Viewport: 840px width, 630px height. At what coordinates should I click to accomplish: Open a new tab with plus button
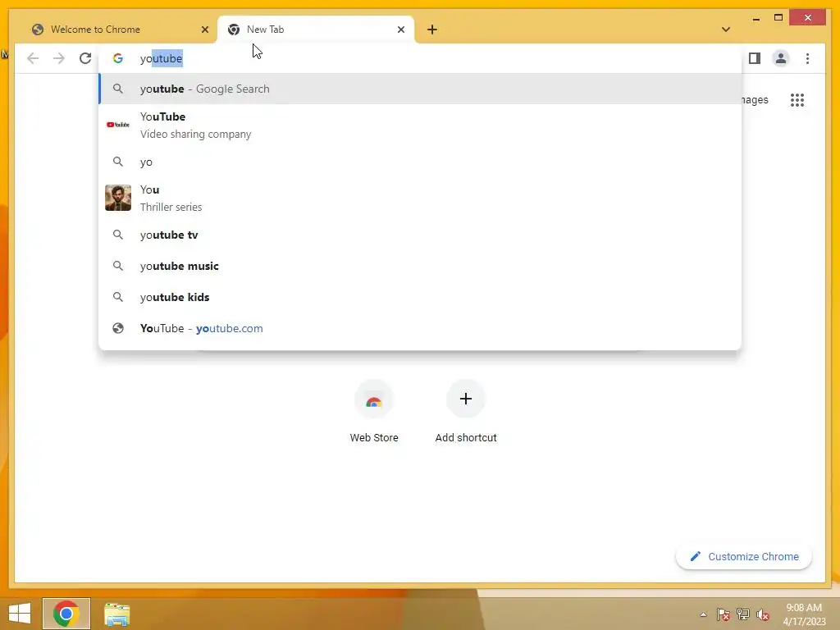click(x=432, y=30)
